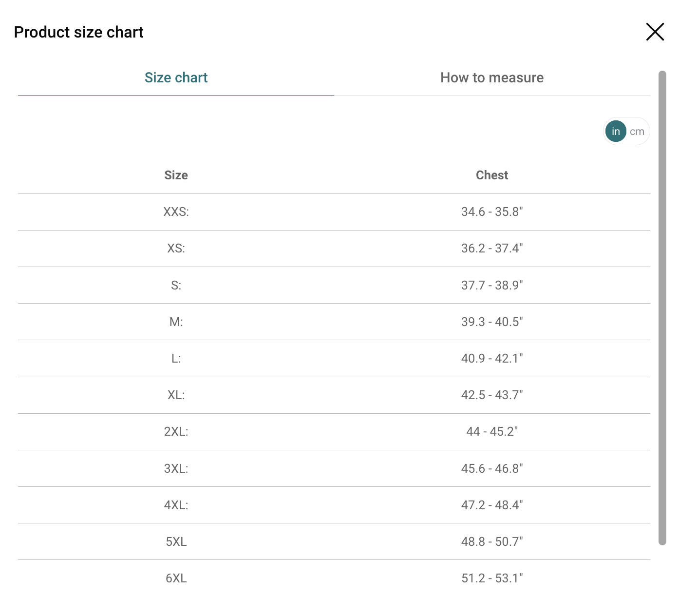This screenshot has width=679, height=616.
Task: Click the 2XL size row label
Action: pos(176,431)
